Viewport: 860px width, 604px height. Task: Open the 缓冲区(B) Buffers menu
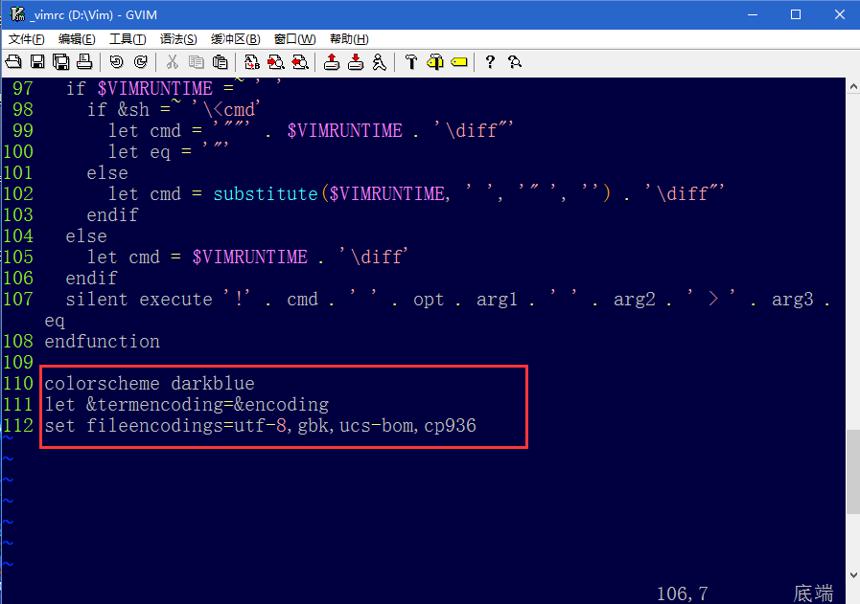tap(235, 39)
